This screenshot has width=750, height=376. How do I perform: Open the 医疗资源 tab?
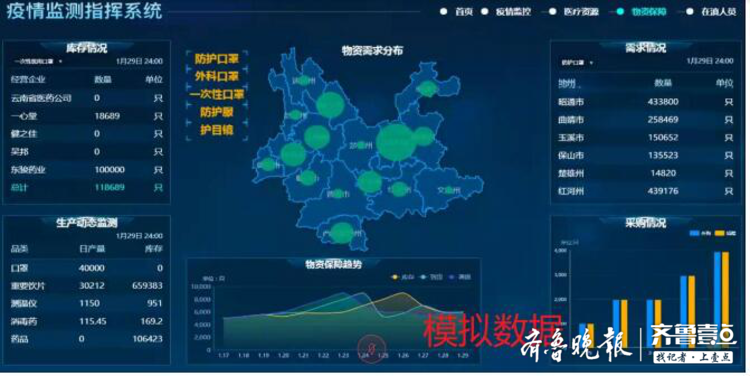581,11
